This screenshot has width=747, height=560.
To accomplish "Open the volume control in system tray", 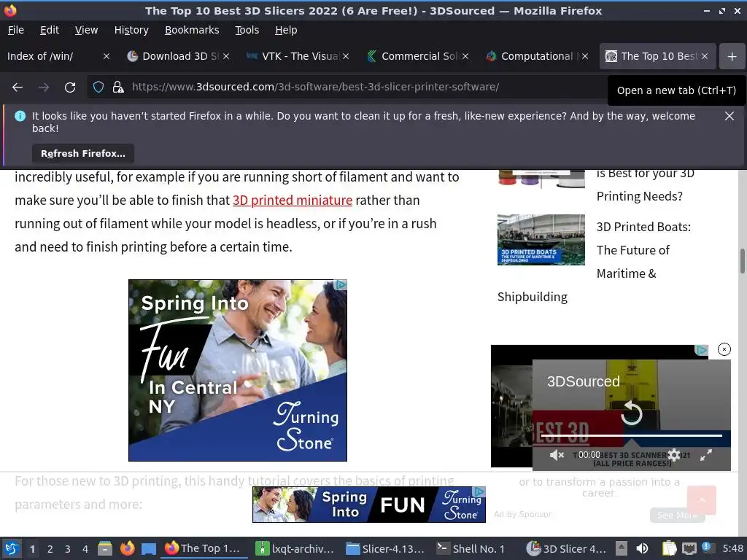I will pyautogui.click(x=642, y=549).
